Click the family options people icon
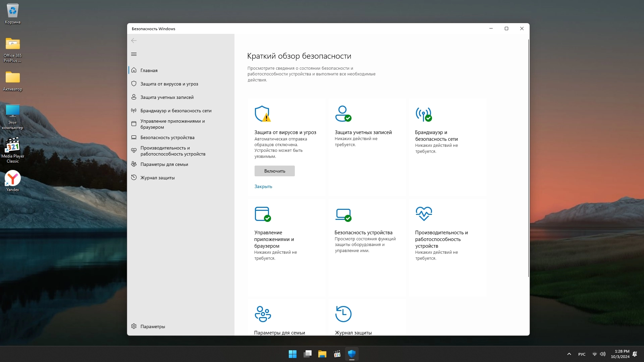The image size is (644, 362). pyautogui.click(x=263, y=314)
